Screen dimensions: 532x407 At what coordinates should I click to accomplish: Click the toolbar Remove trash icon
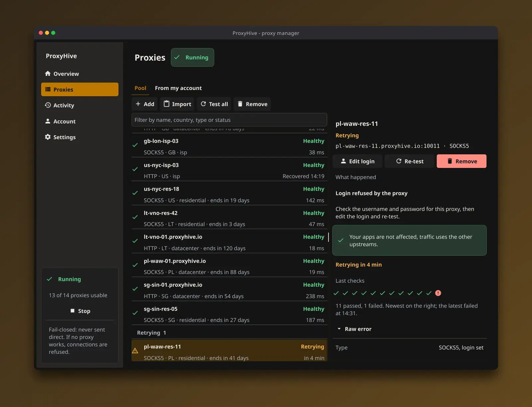click(x=240, y=104)
